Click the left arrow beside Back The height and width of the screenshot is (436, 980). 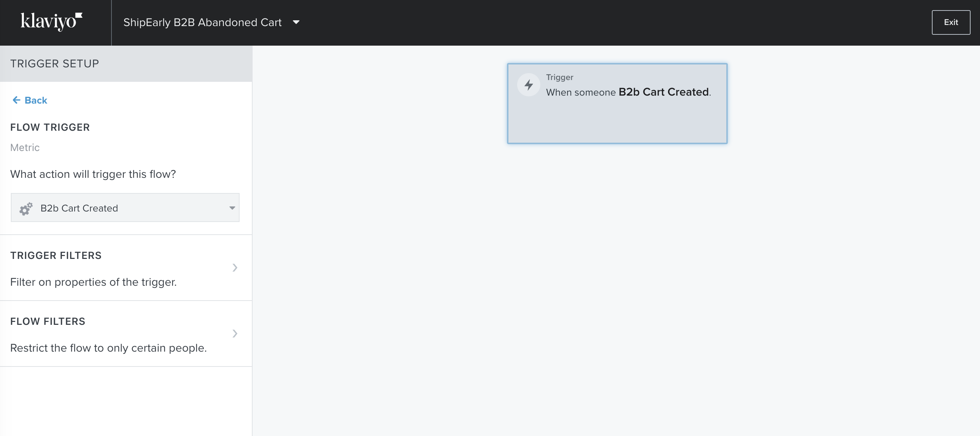tap(16, 100)
